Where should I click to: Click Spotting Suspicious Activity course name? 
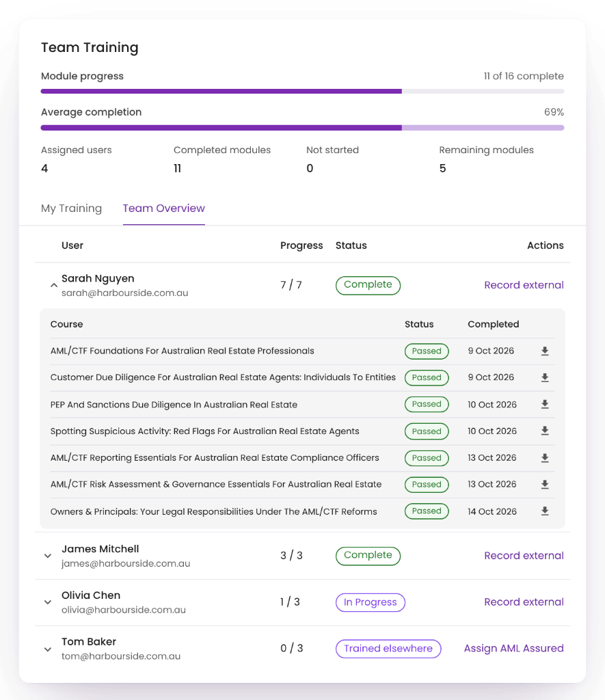tap(205, 431)
